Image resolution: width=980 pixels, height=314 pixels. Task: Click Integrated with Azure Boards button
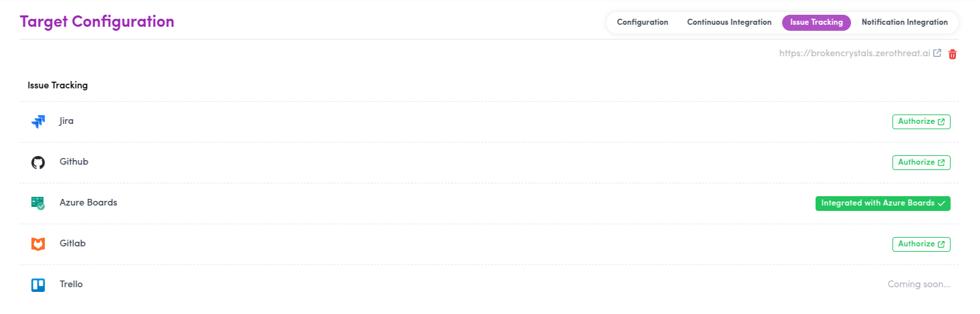(882, 204)
